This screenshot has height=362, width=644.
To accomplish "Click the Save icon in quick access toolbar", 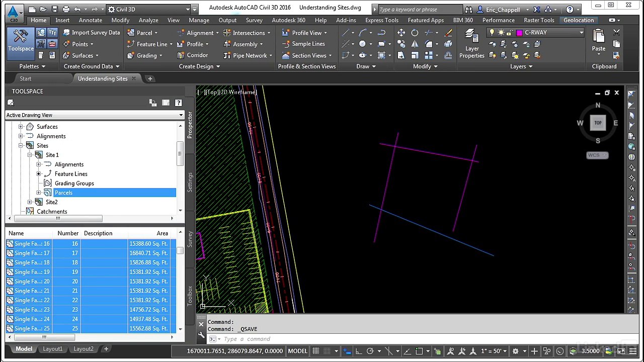I will (x=55, y=9).
